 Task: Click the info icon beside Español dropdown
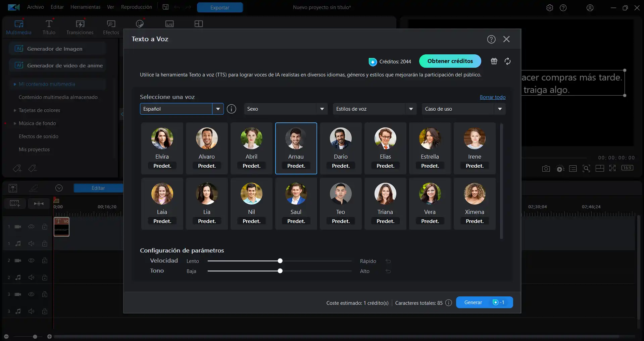232,109
